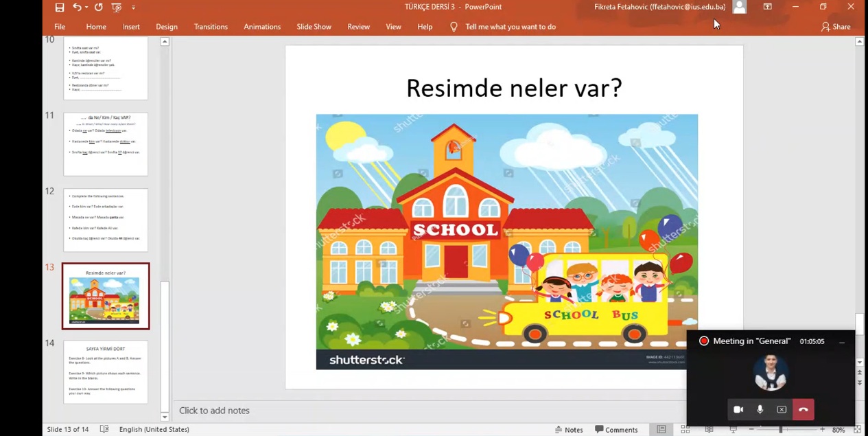
Task: Switch to Normal view icon in status bar
Action: click(661, 429)
